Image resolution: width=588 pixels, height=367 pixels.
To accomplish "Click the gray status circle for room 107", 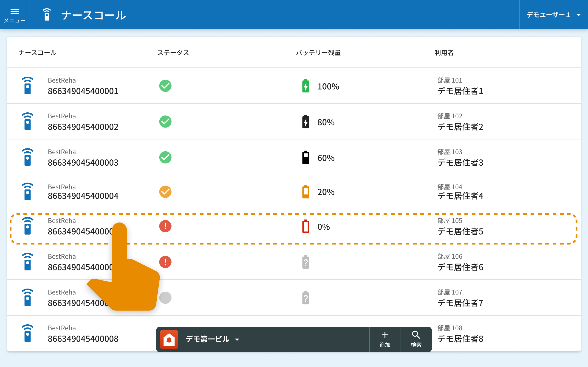I will pos(166,297).
